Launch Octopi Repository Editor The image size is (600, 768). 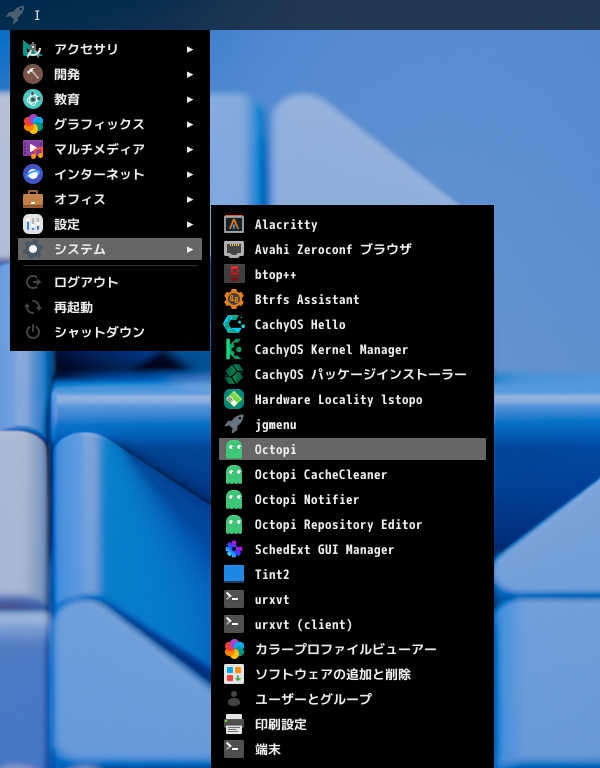(x=352, y=524)
